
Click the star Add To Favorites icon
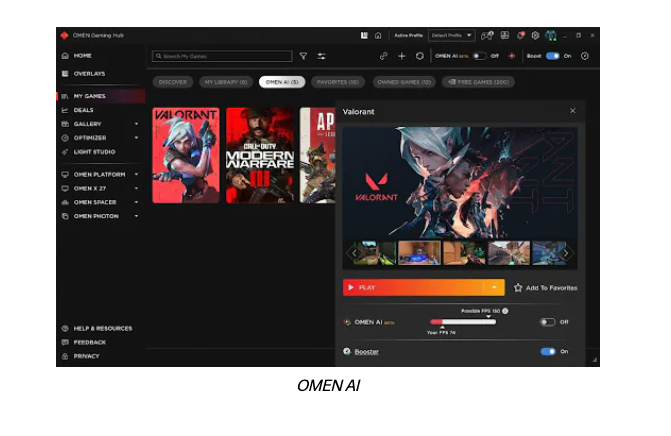518,287
